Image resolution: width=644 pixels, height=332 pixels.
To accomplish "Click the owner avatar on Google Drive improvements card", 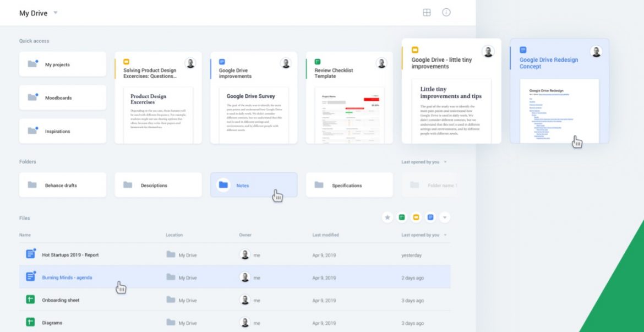I will (286, 63).
